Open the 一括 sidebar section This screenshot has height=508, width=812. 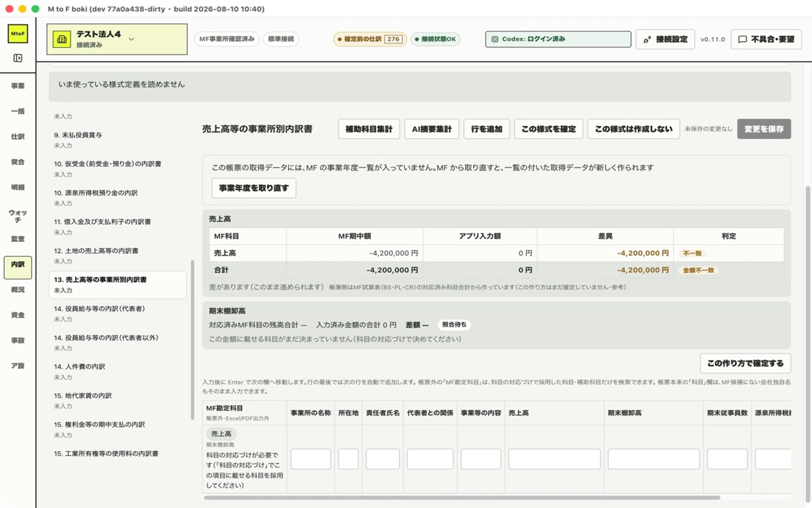18,111
